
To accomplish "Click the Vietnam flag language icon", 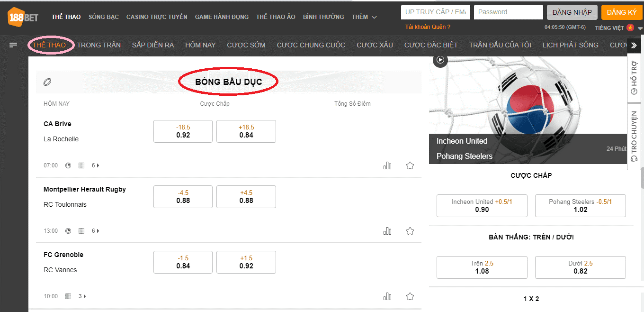I will tap(630, 28).
